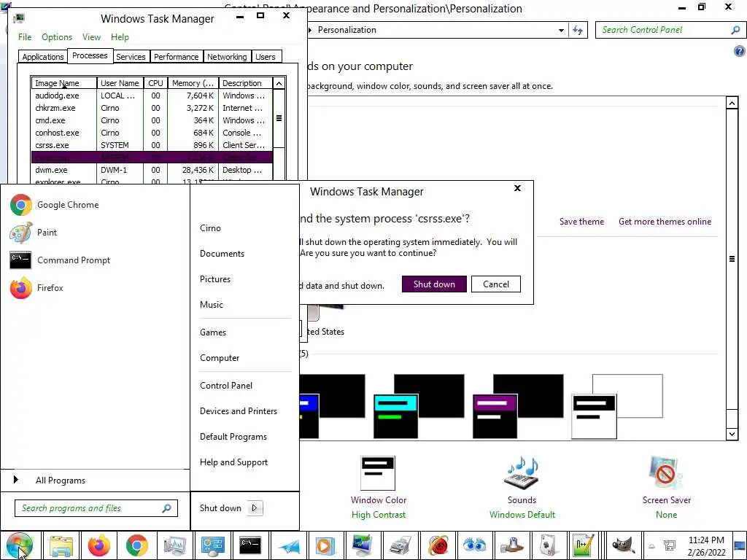Launch Paint from the Start menu
Image resolution: width=747 pixels, height=560 pixels.
[x=34, y=233]
